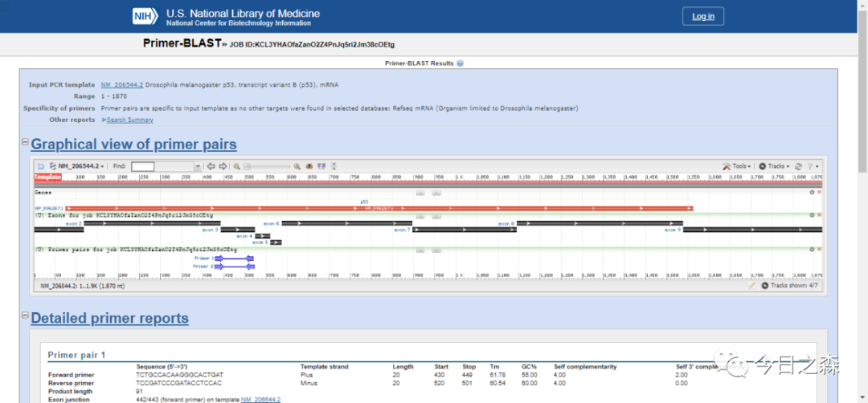The image size is (868, 403).
Task: Click the NM_206544.2 exon junction template link
Action: 260,400
